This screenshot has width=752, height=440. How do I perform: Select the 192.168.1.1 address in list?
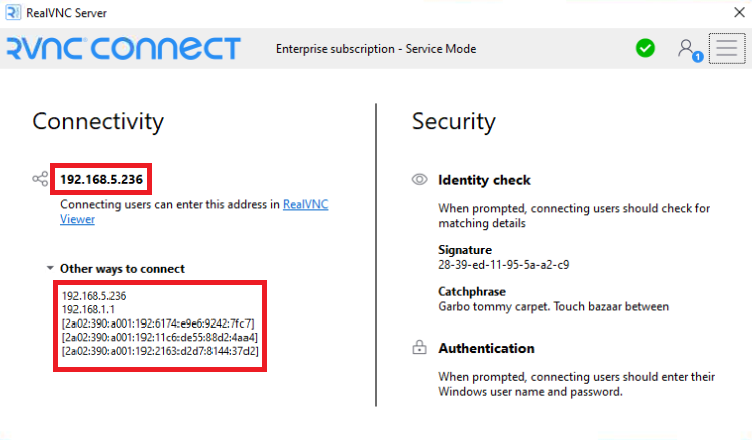coord(88,309)
